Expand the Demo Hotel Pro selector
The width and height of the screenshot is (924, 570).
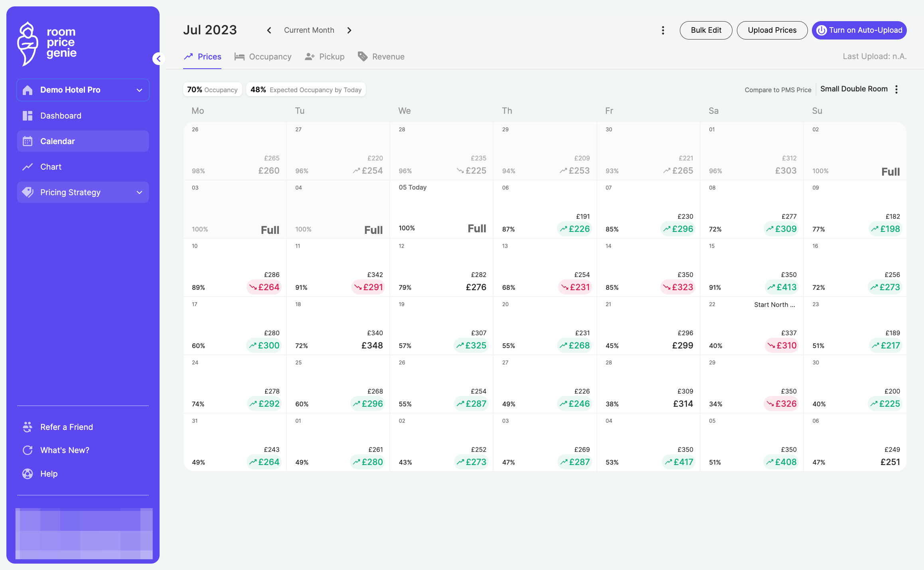tap(83, 90)
